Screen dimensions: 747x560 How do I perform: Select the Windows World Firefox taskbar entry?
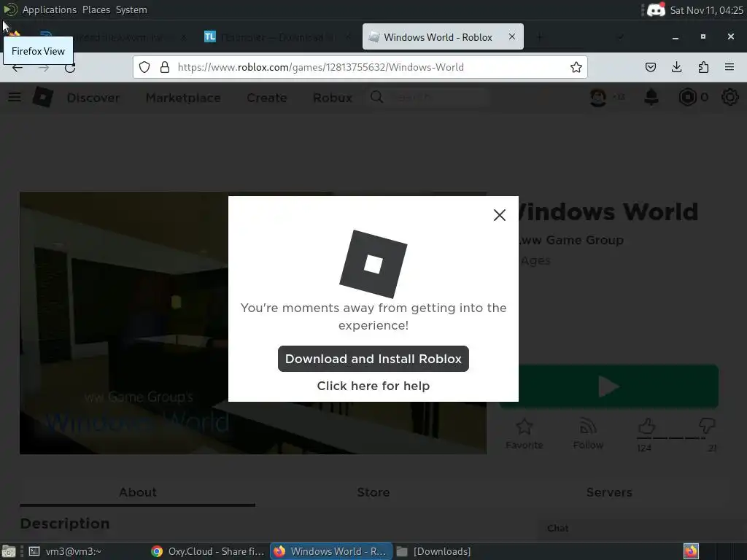coord(331,551)
